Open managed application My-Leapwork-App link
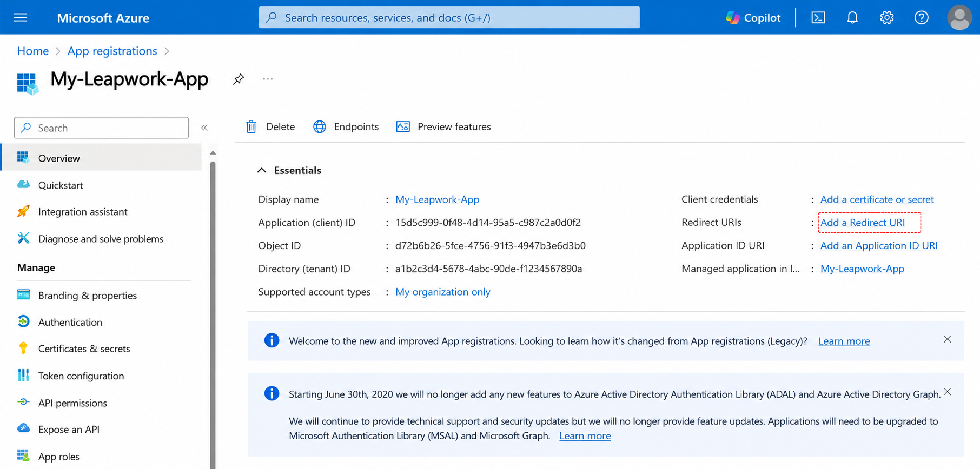 [x=862, y=269]
